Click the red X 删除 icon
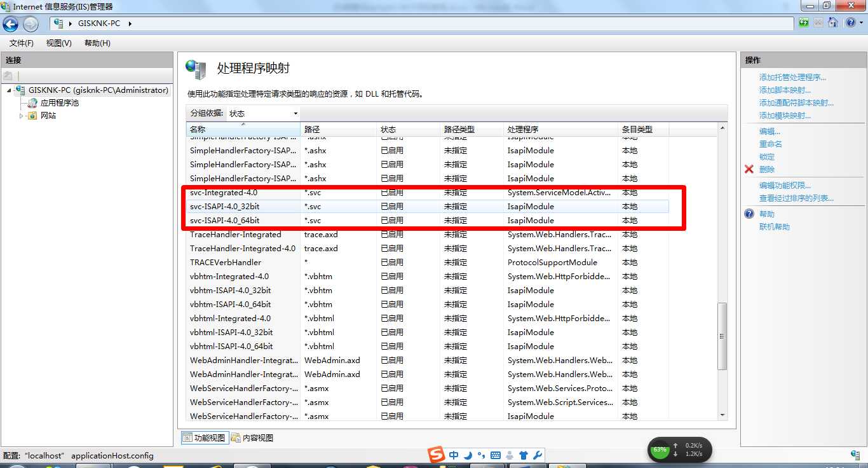Screen dimensions: 868x468 [x=749, y=170]
